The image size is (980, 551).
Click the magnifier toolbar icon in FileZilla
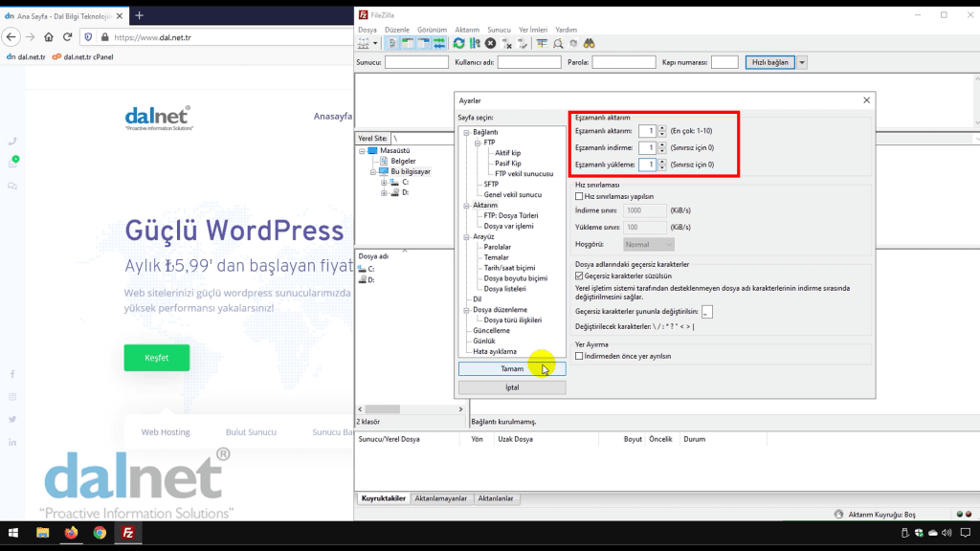558,44
